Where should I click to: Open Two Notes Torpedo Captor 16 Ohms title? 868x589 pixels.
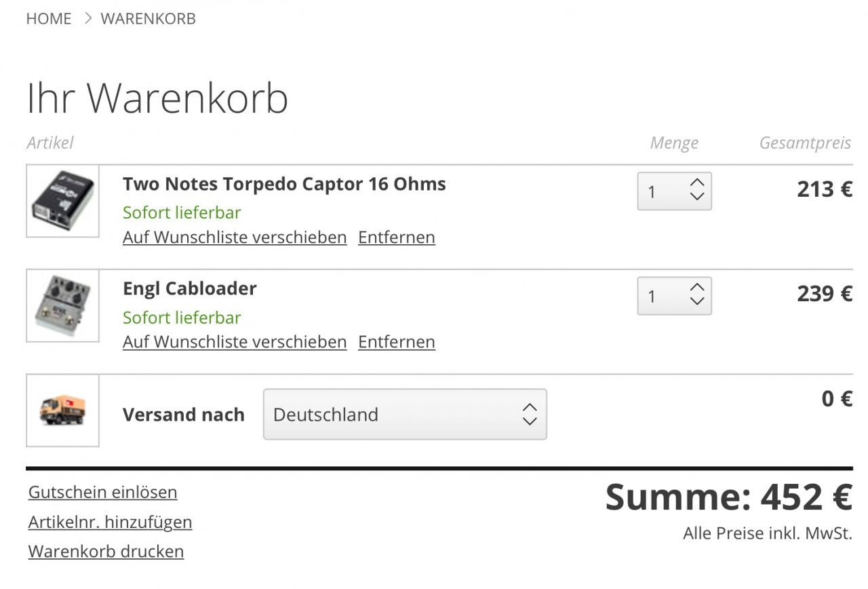(284, 184)
